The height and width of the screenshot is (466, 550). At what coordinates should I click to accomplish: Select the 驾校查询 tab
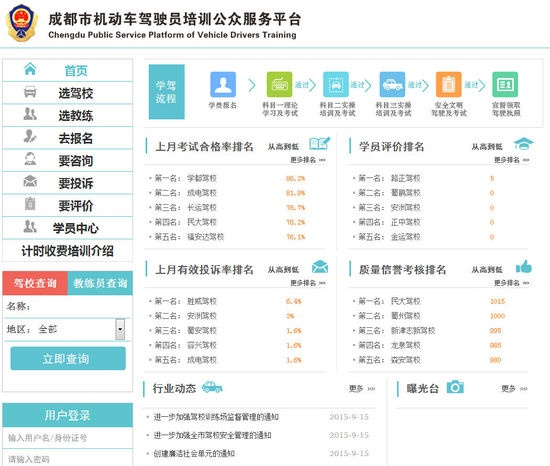pos(35,283)
